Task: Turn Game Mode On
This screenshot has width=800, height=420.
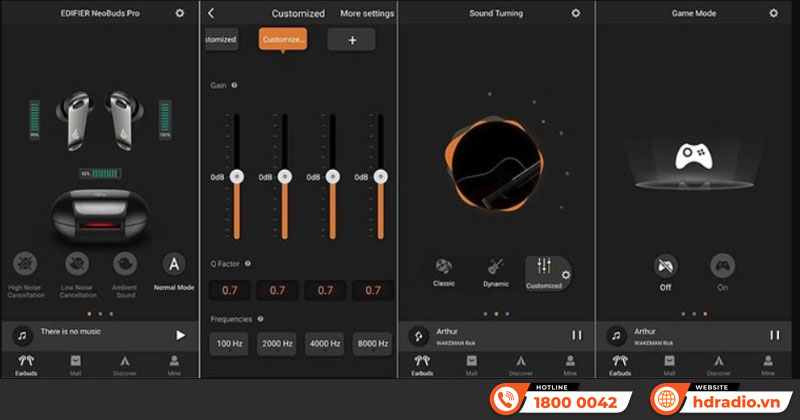Action: [x=722, y=266]
